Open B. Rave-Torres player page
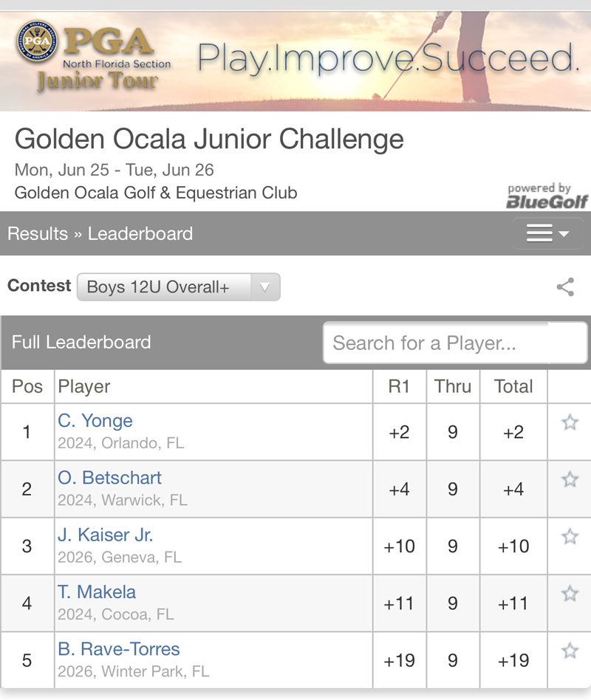The height and width of the screenshot is (700, 591). [119, 649]
